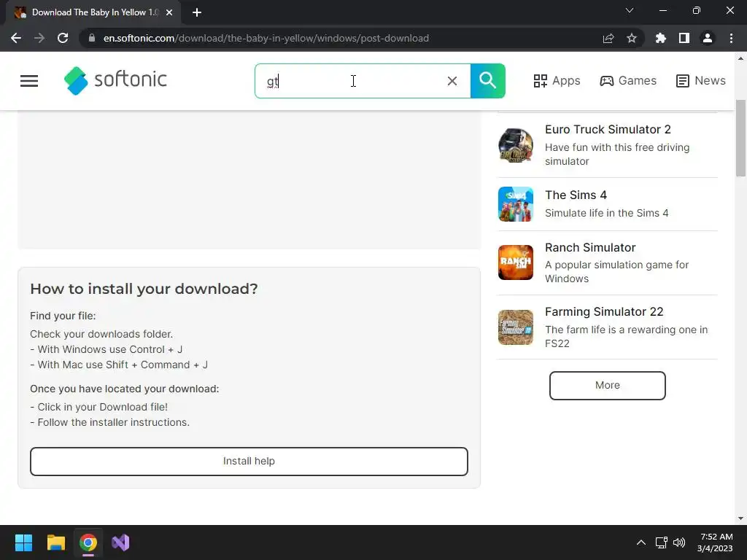Toggle the Chrome side panel
Screen dimensions: 747x560
tap(684, 38)
